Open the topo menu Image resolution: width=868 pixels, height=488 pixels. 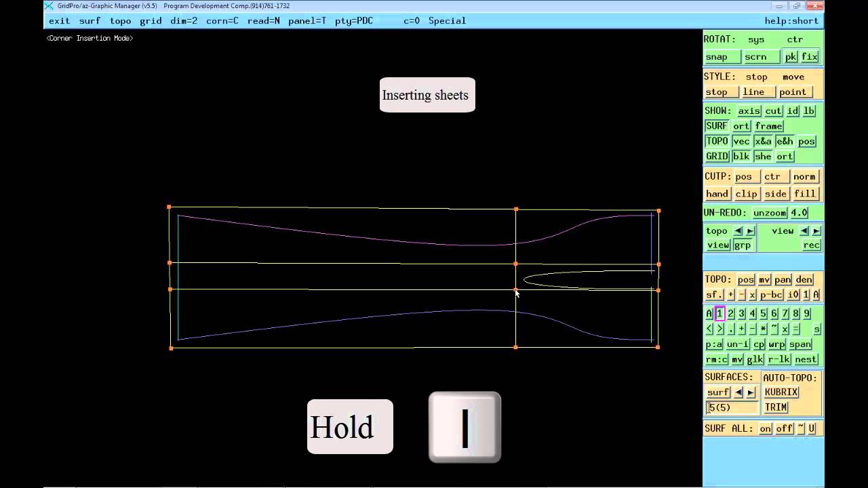coord(121,21)
